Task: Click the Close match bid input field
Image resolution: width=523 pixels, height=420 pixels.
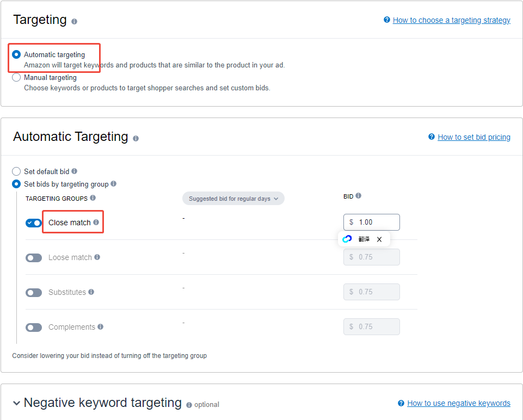Action: point(377,222)
